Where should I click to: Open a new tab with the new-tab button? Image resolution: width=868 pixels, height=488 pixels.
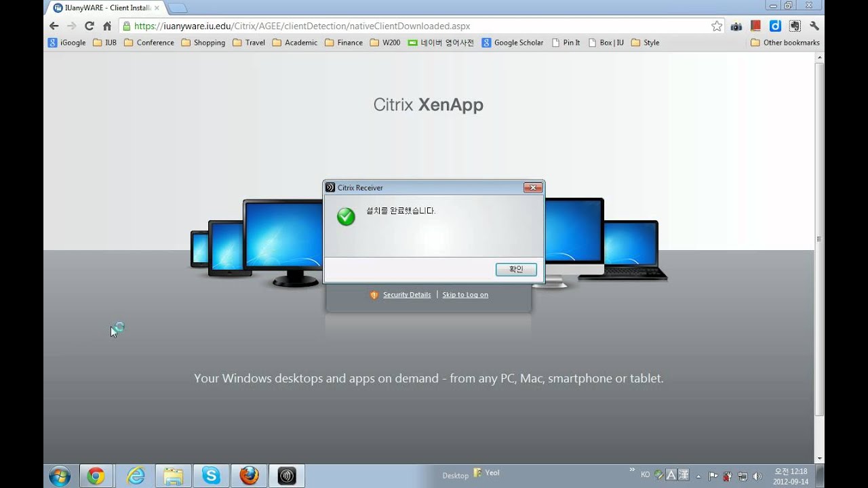(x=177, y=8)
